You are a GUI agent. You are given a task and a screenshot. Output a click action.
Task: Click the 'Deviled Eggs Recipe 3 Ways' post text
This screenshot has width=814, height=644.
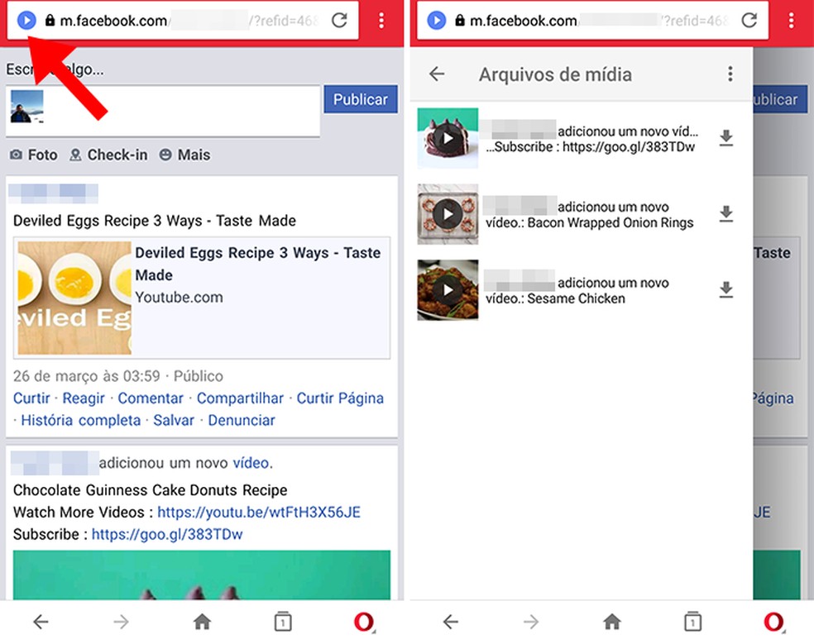pos(154,221)
